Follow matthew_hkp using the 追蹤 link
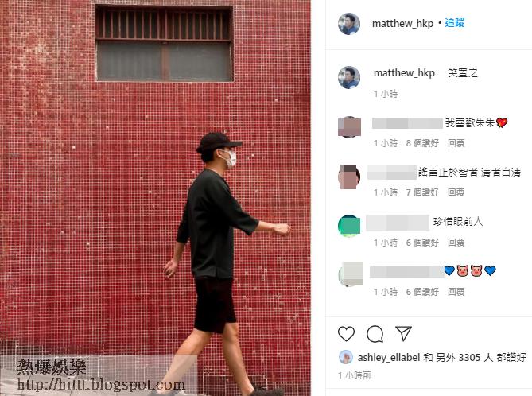532x396 pixels. (455, 23)
